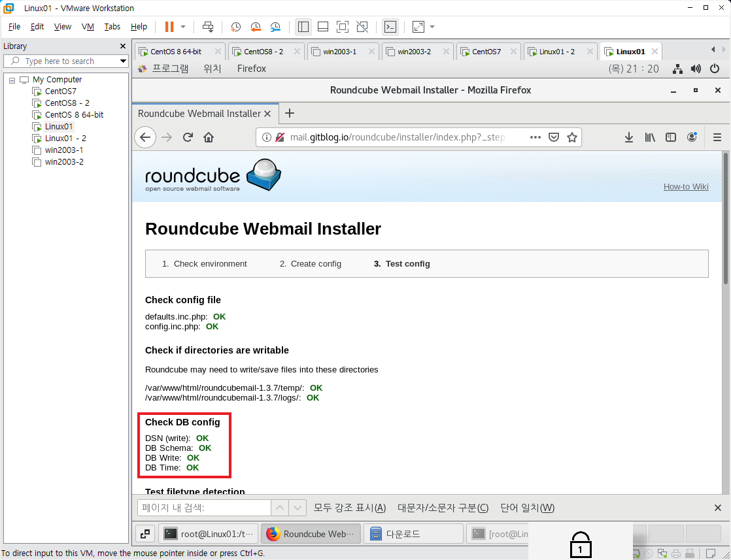Click the Firefox address bar URL
The width and height of the screenshot is (731, 560).
[x=397, y=137]
